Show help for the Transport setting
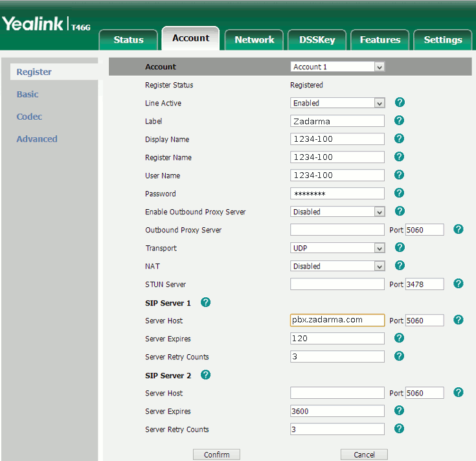 (x=400, y=247)
